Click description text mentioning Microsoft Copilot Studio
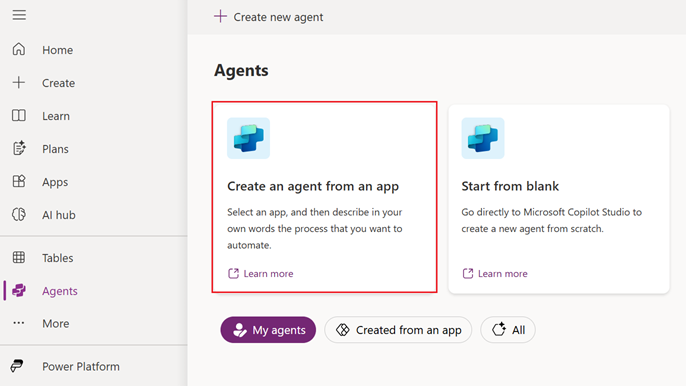The width and height of the screenshot is (686, 386). click(x=552, y=220)
